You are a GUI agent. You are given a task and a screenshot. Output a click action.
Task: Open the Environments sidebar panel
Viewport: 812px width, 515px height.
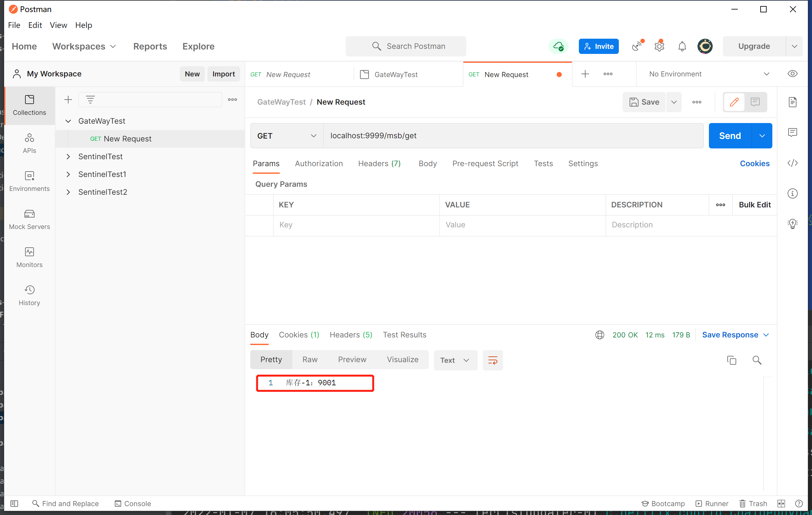click(x=29, y=182)
